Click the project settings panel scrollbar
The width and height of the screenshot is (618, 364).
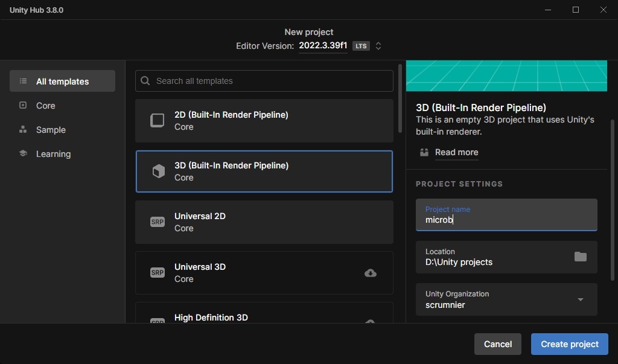(x=612, y=200)
